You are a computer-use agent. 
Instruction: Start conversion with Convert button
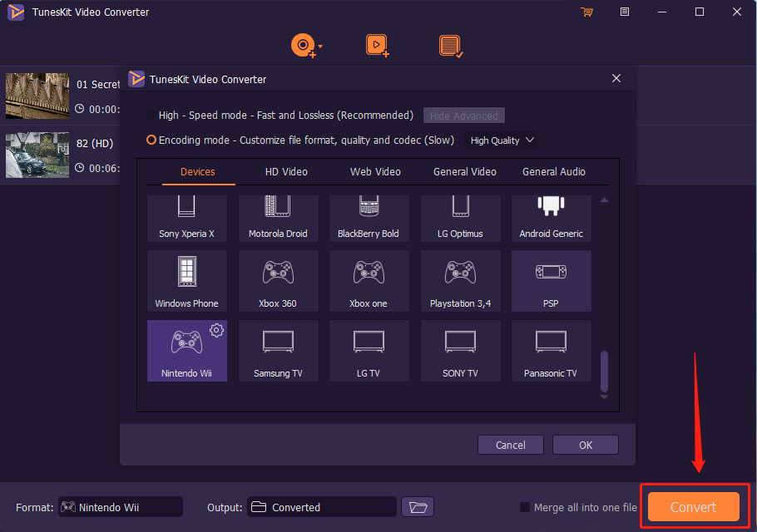(693, 507)
